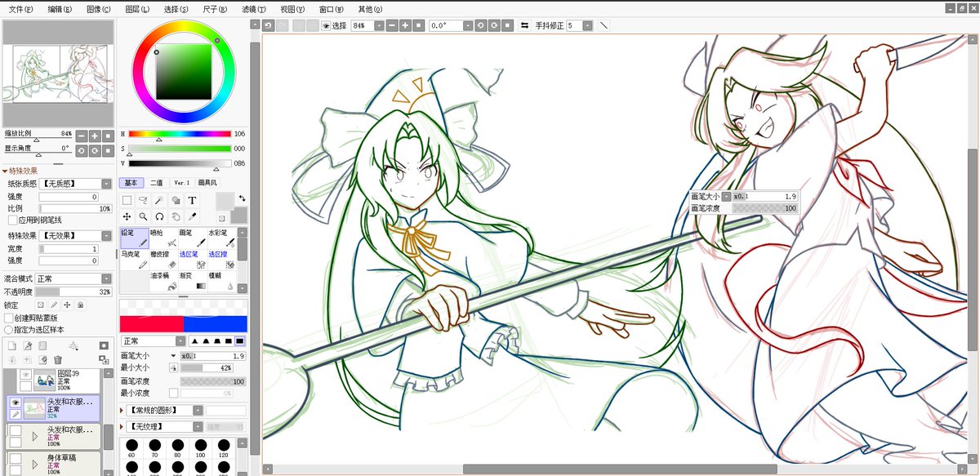Open the zoom 84% dropdown in the toolbar

[x=381, y=25]
